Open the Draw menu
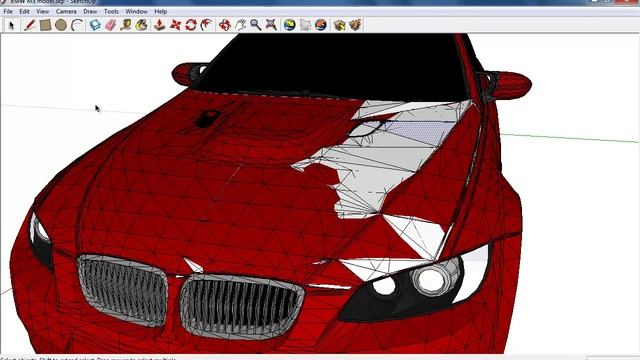The width and height of the screenshot is (640, 360). pyautogui.click(x=90, y=11)
